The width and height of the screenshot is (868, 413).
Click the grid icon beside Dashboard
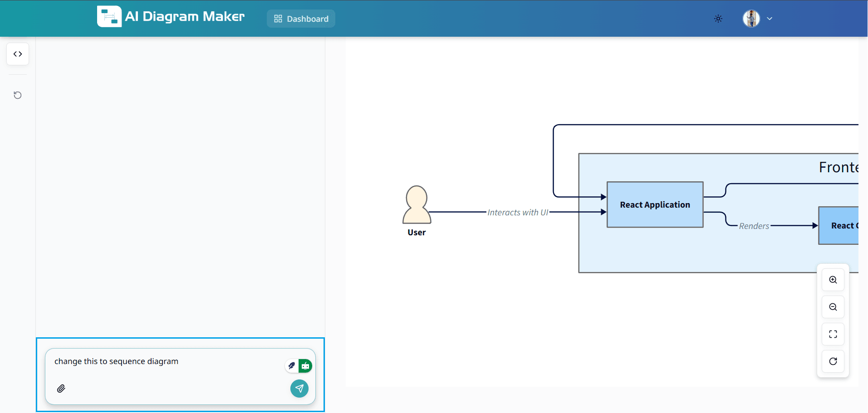click(x=278, y=19)
